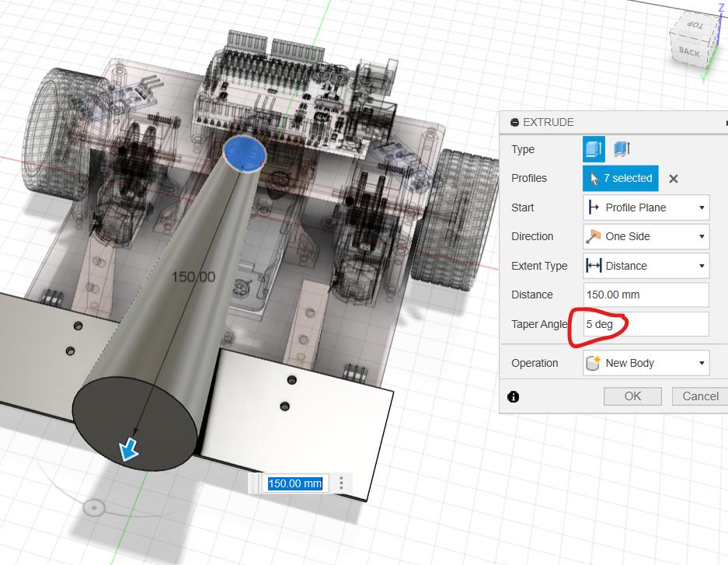Open the Start dropdown showing Profile Plane
The width and height of the screenshot is (728, 565).
646,208
